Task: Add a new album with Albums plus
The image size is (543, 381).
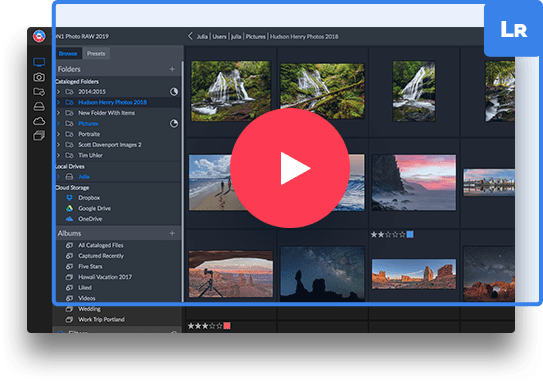Action: coord(172,233)
